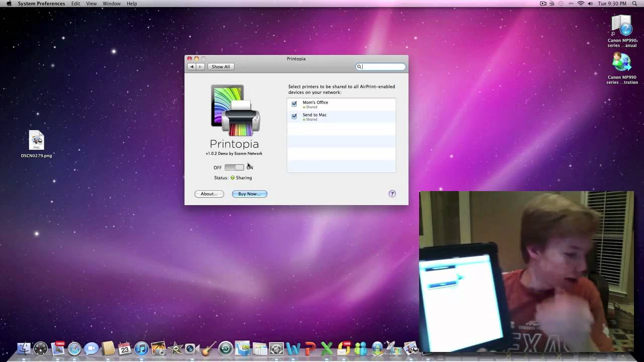Launch iMovie star icon
This screenshot has height=362, width=644.
tap(175, 348)
